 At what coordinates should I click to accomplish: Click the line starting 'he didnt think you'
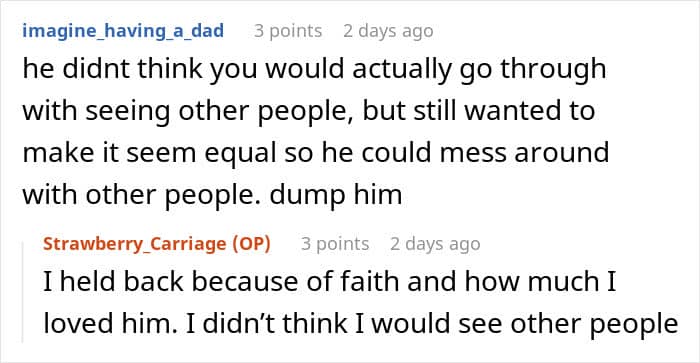pos(314,70)
